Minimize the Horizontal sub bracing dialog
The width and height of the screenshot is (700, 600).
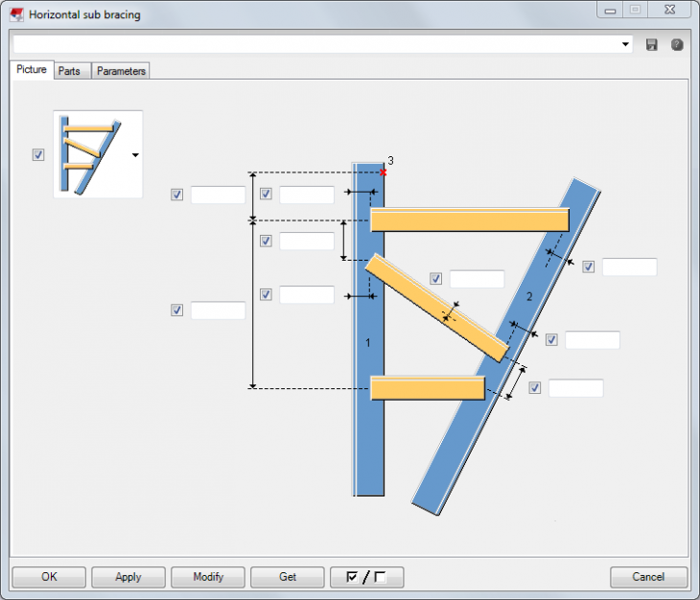point(610,11)
